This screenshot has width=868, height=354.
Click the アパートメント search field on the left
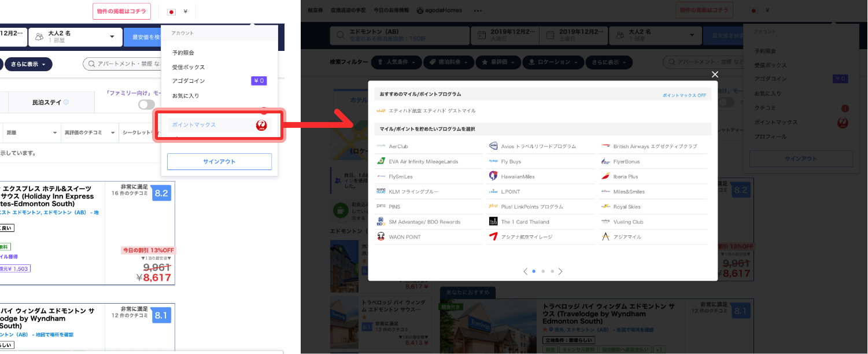[121, 64]
